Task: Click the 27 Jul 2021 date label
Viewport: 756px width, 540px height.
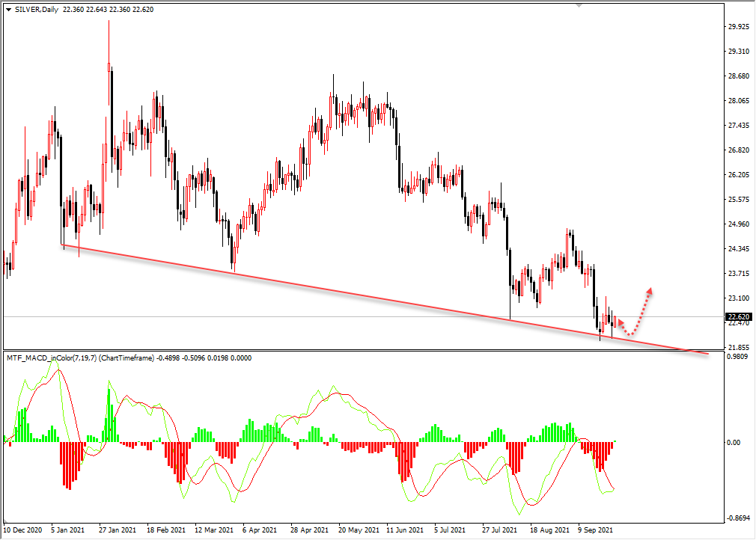Action: pyautogui.click(x=499, y=530)
